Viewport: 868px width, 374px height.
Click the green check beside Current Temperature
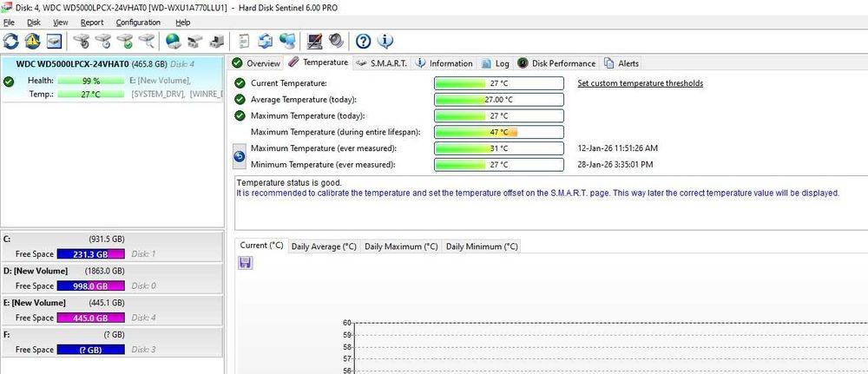[x=240, y=83]
